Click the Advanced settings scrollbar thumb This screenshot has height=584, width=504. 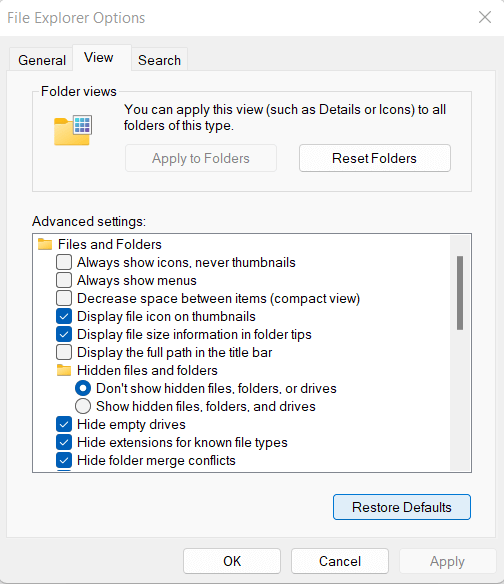(x=460, y=293)
